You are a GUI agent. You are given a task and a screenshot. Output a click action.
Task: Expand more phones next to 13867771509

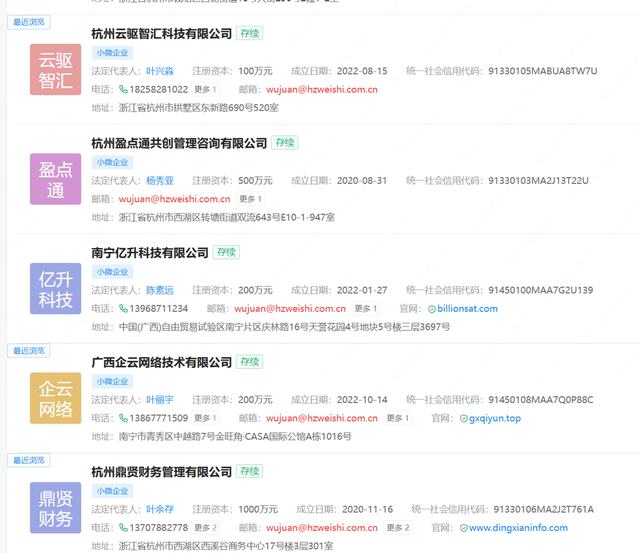pos(205,418)
